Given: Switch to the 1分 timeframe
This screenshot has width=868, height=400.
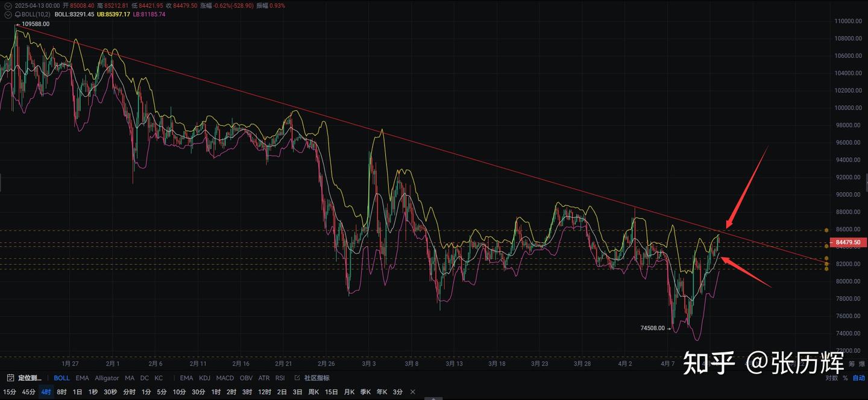Looking at the screenshot, I should point(146,392).
